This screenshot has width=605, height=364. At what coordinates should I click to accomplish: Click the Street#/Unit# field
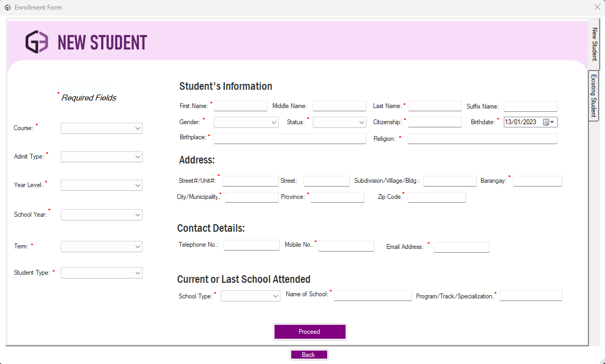[x=250, y=181]
